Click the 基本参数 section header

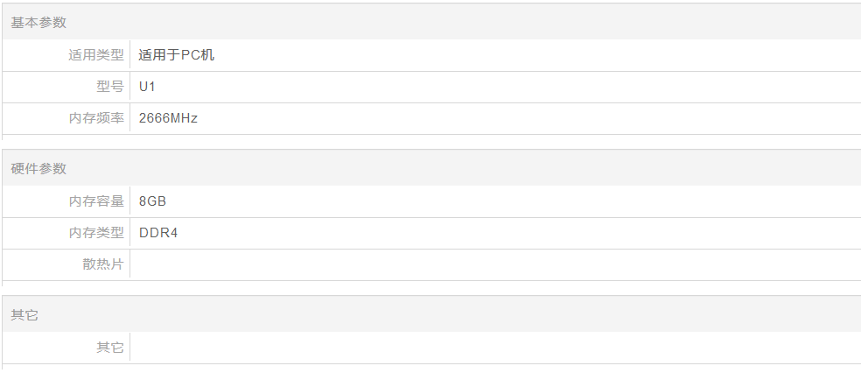click(38, 22)
